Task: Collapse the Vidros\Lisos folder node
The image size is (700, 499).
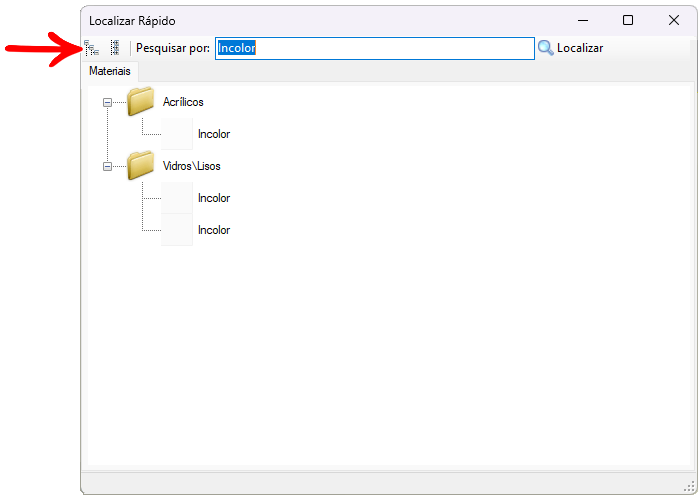Action: pyautogui.click(x=107, y=166)
